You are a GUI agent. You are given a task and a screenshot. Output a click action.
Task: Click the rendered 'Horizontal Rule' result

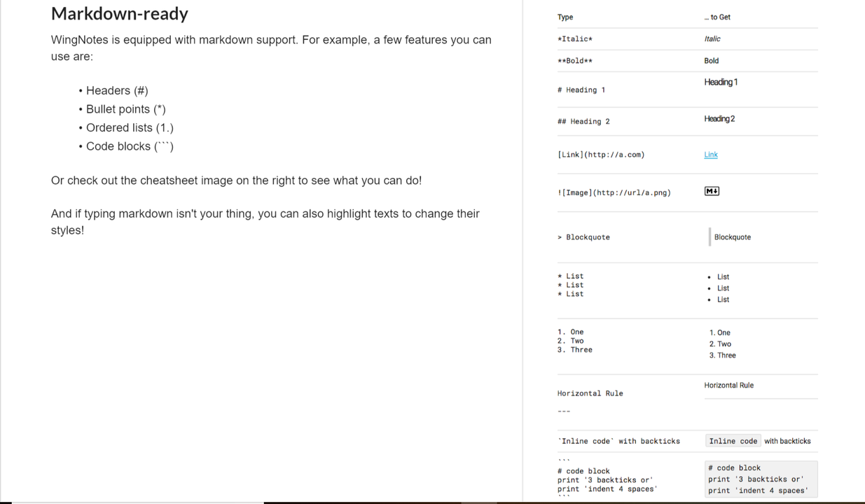coord(729,386)
